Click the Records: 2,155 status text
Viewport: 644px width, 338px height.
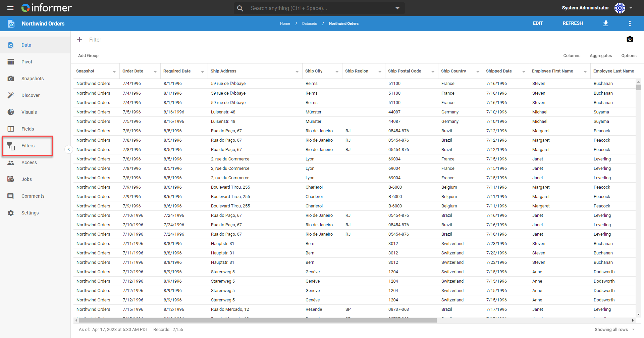168,330
